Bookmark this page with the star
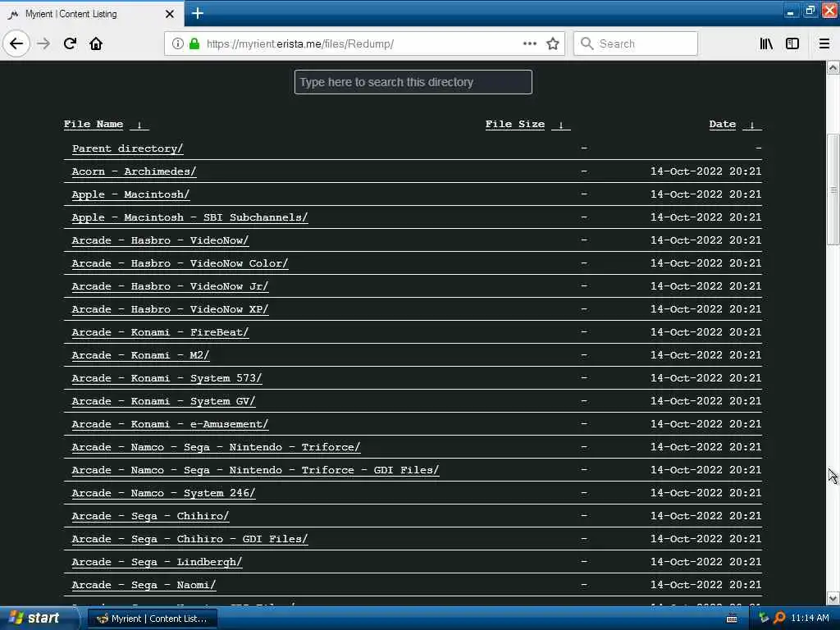Viewport: 840px width, 630px height. pos(553,43)
